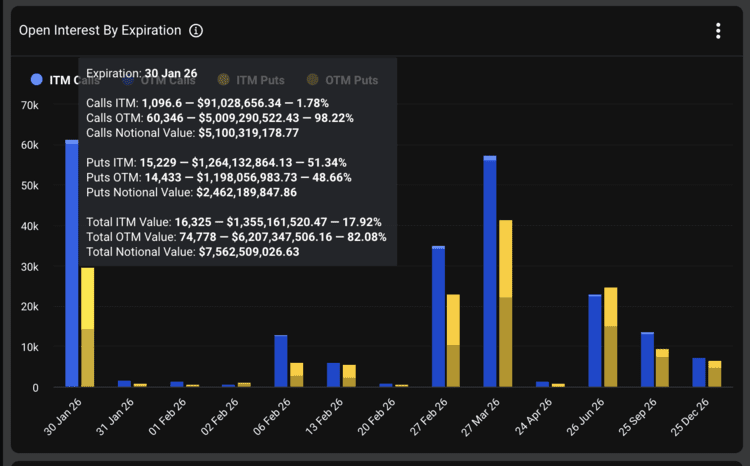Click the blue ITM Calls legend dot
The height and width of the screenshot is (466, 750).
point(37,80)
